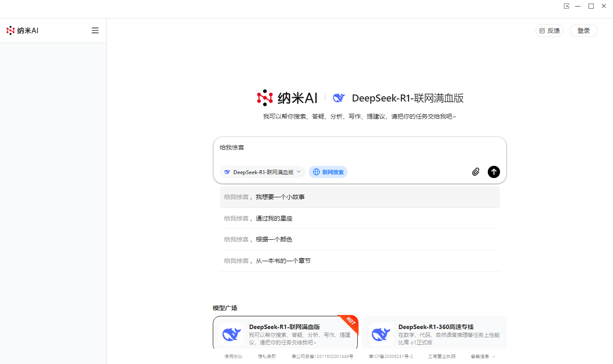Image resolution: width=613 pixels, height=364 pixels.
Task: Click whale icon on 360高速专线 card
Action: [381, 334]
